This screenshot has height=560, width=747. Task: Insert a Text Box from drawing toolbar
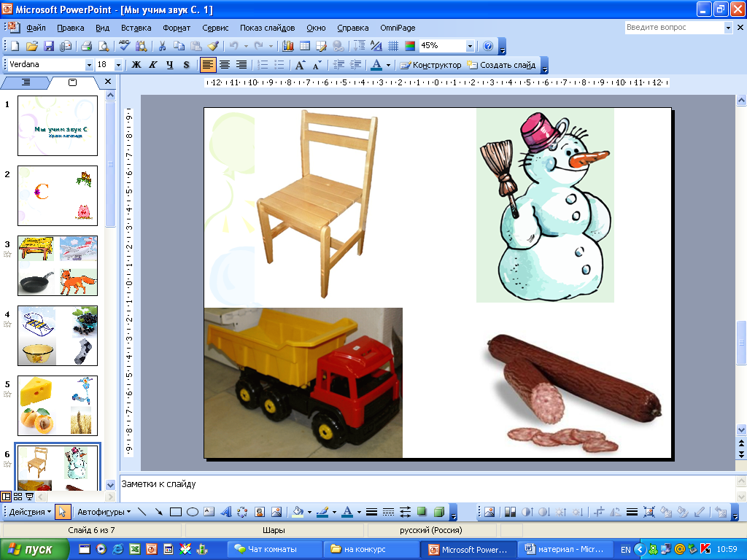(x=209, y=512)
